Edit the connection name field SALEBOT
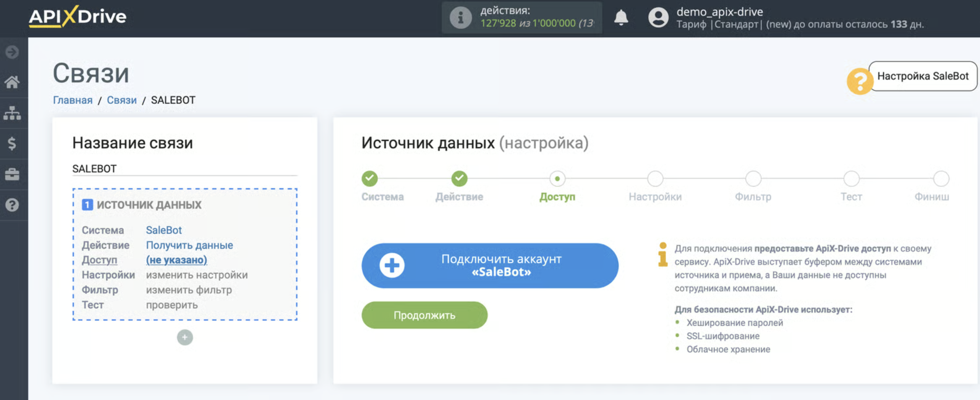980x400 pixels. [x=184, y=168]
